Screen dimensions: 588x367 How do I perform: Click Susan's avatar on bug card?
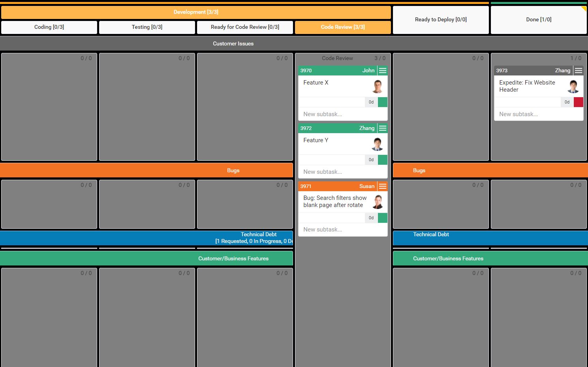378,201
